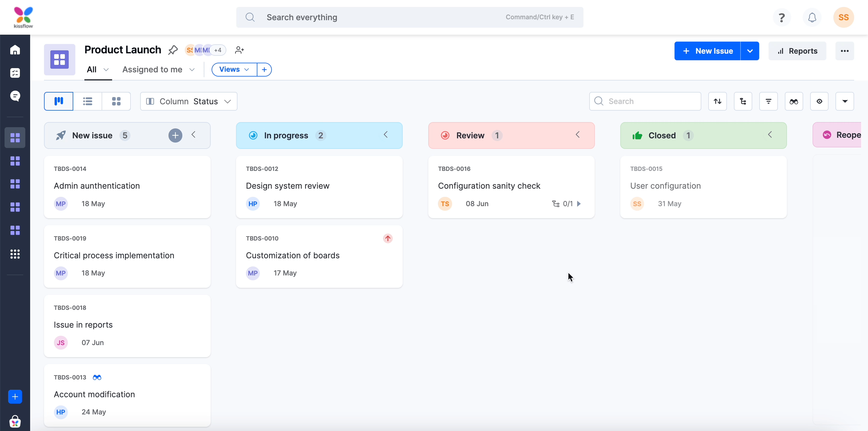
Task: Open the Views dropdown
Action: pyautogui.click(x=234, y=69)
